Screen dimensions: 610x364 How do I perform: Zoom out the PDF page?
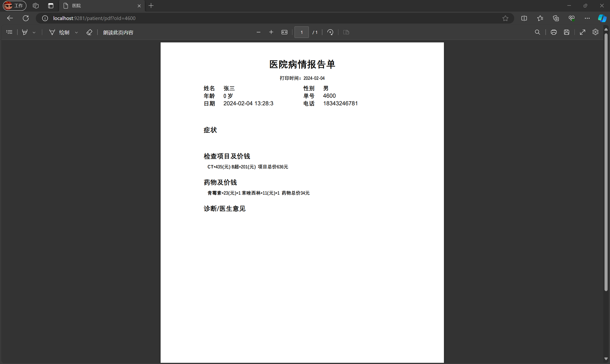[x=258, y=32]
